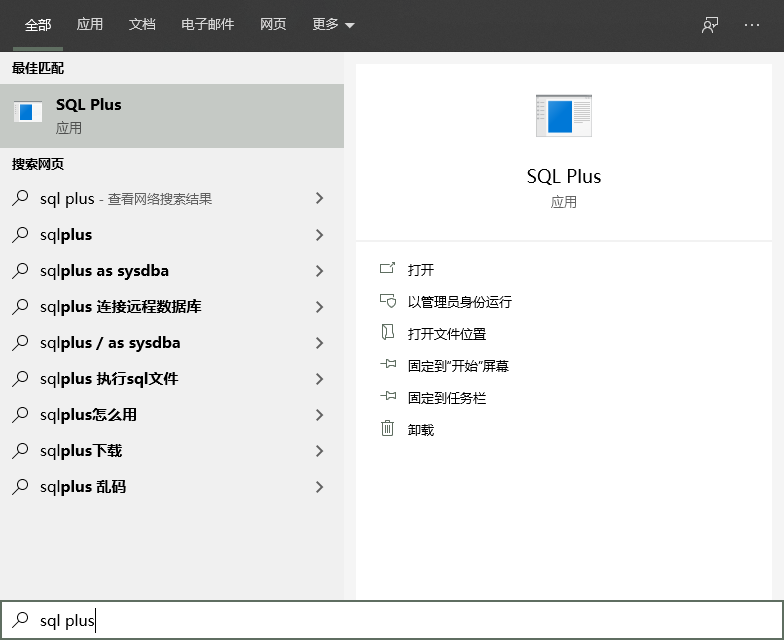The width and height of the screenshot is (784, 640).
Task: Click the "sqlplus as sysdba" suggestion text
Action: 104,270
